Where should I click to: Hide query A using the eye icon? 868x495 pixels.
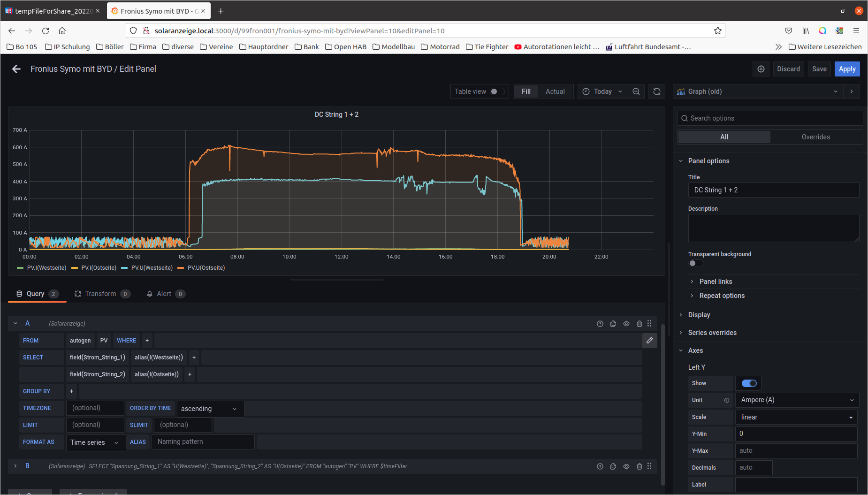tap(626, 324)
